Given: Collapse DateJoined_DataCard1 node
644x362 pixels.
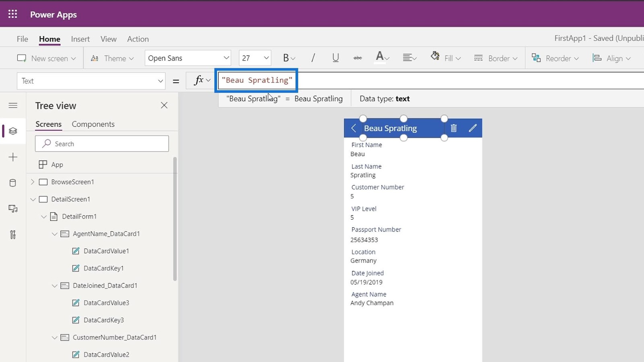Looking at the screenshot, I should 55,286.
